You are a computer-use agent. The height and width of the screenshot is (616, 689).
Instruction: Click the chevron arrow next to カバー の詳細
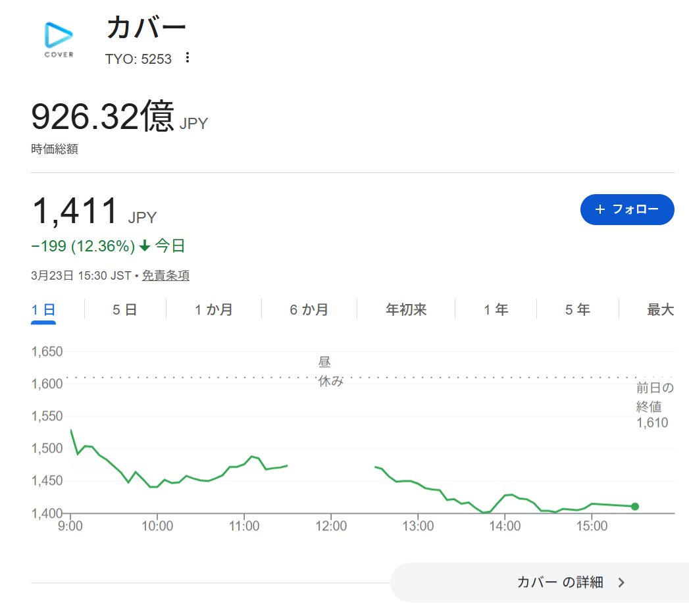[x=621, y=582]
